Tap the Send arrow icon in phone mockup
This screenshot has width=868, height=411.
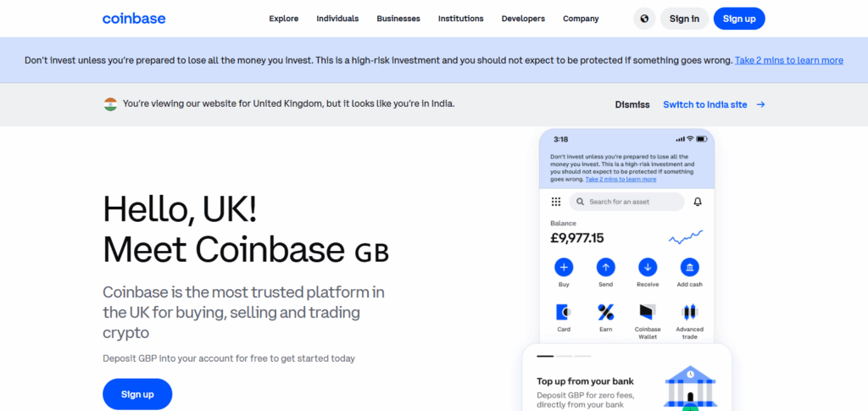pos(605,268)
